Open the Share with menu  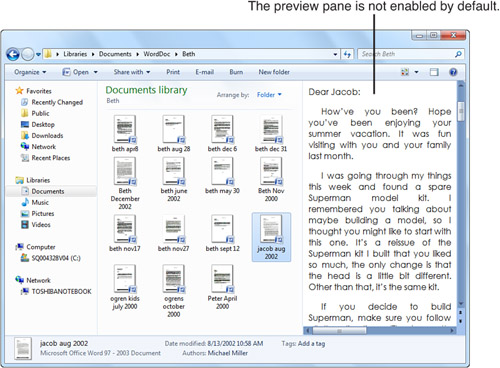tap(132, 72)
